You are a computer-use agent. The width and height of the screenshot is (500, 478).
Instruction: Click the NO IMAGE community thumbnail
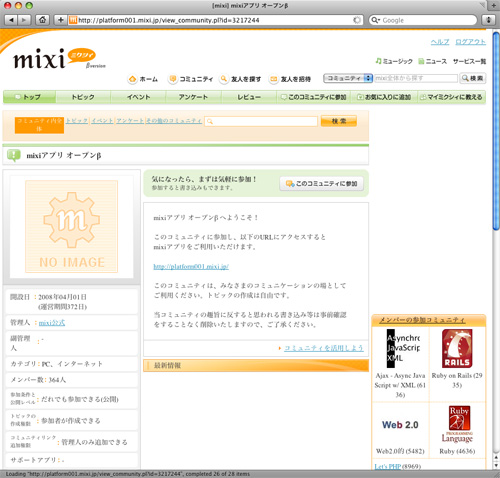click(x=72, y=226)
